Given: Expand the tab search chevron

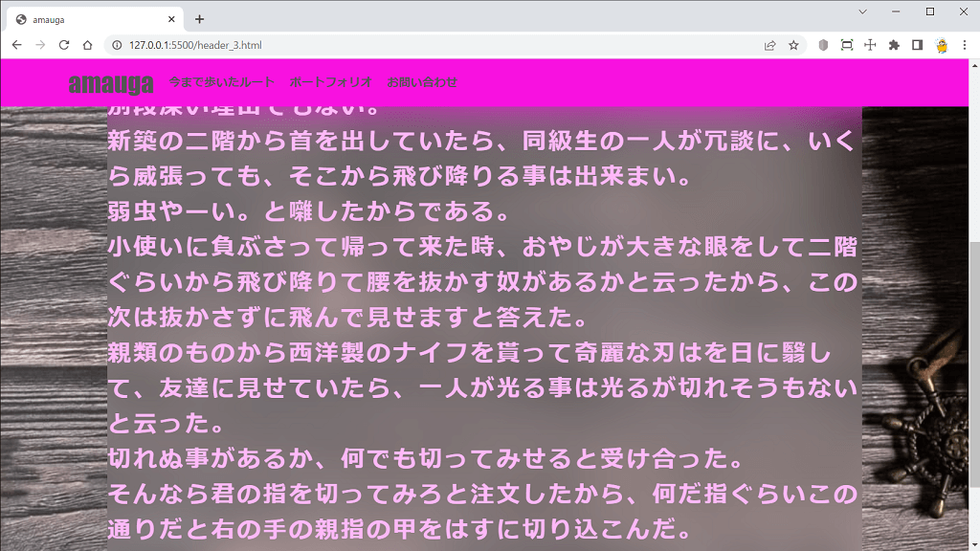Looking at the screenshot, I should pyautogui.click(x=862, y=11).
